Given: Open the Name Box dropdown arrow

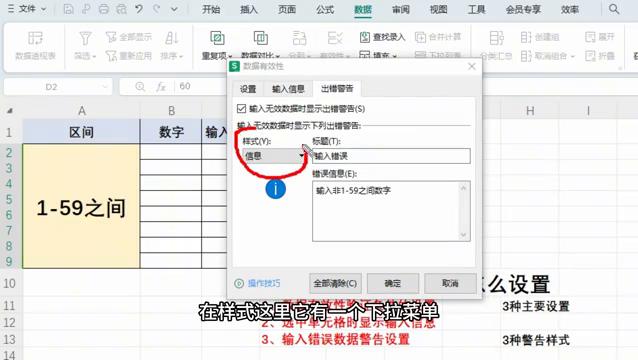Looking at the screenshot, I should [x=105, y=87].
